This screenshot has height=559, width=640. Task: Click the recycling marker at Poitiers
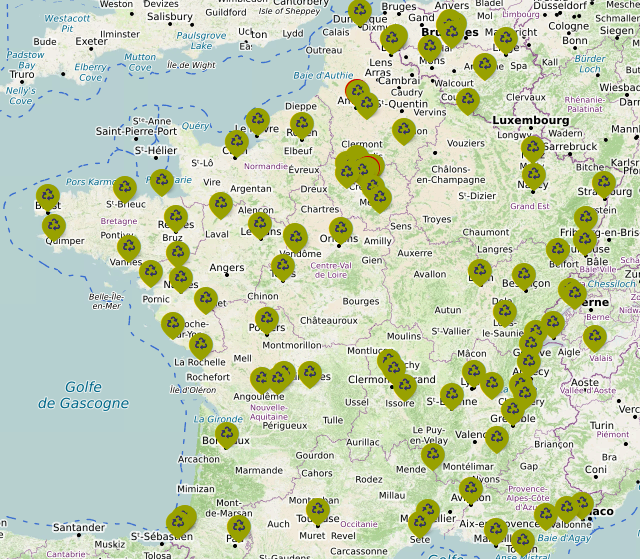click(266, 319)
